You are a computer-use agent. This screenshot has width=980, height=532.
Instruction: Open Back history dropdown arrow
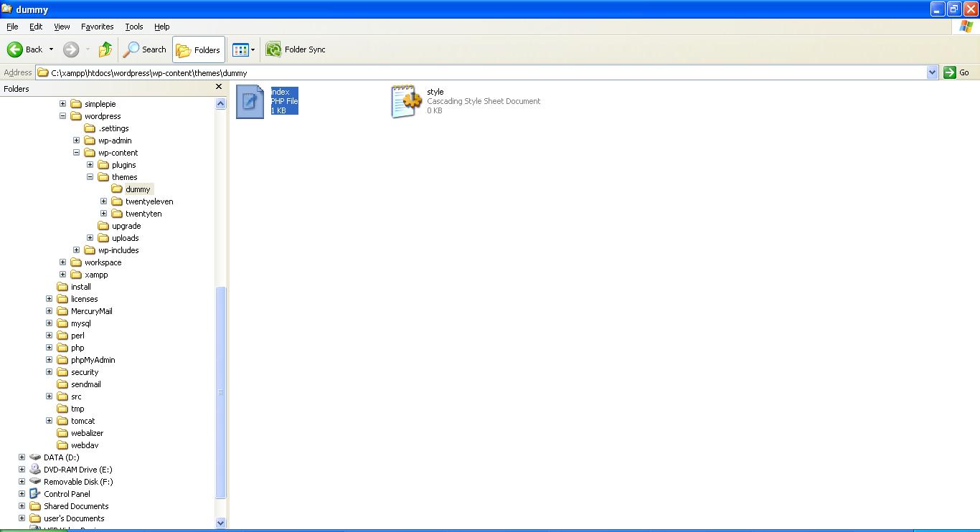51,49
